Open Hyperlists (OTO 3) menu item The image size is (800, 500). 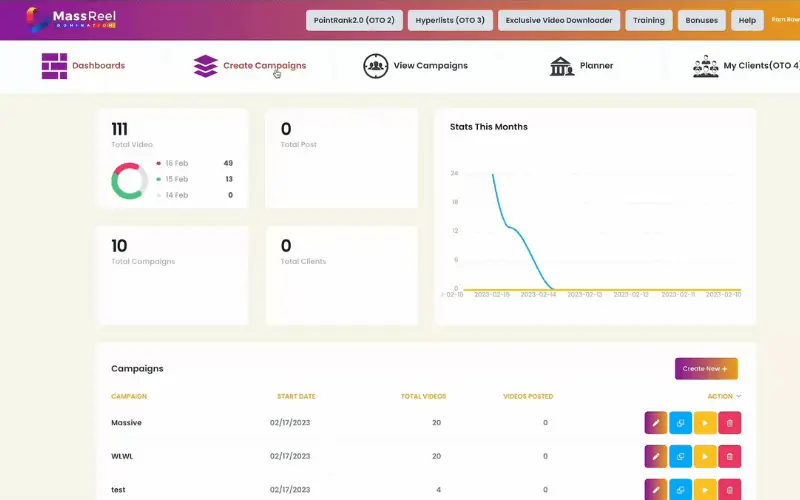(450, 20)
